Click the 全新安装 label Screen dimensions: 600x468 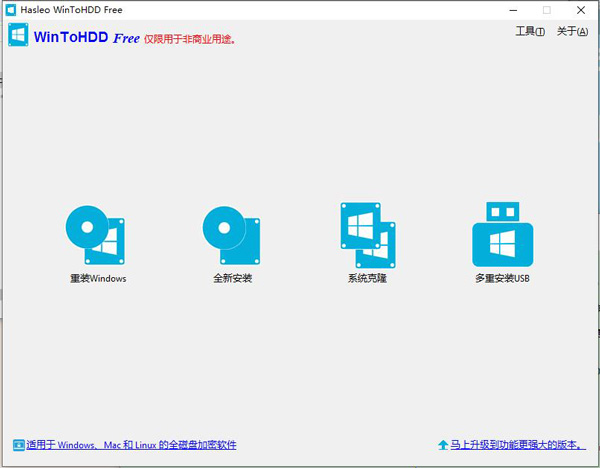232,278
